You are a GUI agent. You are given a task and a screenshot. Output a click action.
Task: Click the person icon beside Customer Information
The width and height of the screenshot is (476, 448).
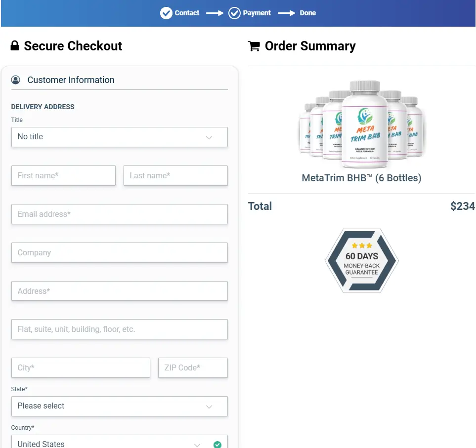pos(16,80)
